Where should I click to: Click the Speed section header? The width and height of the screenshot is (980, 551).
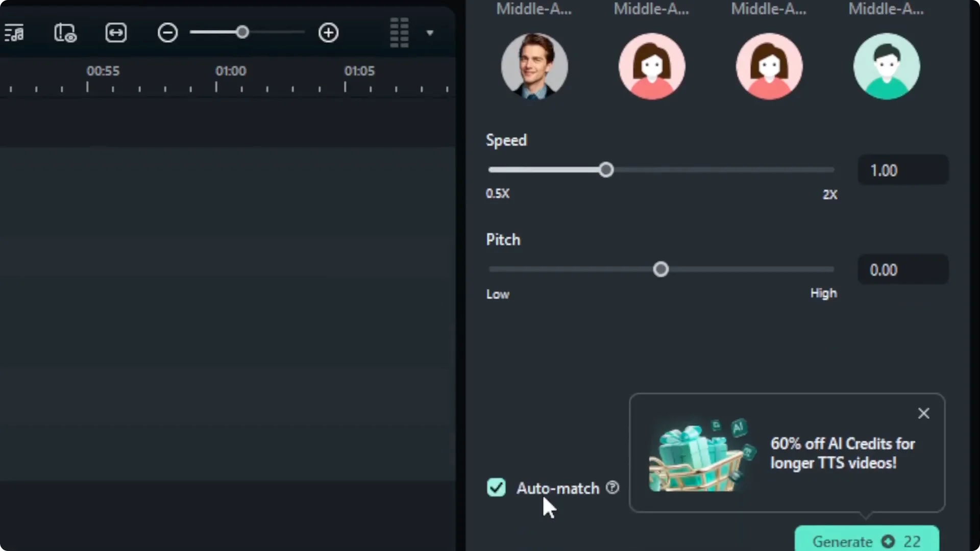(506, 140)
